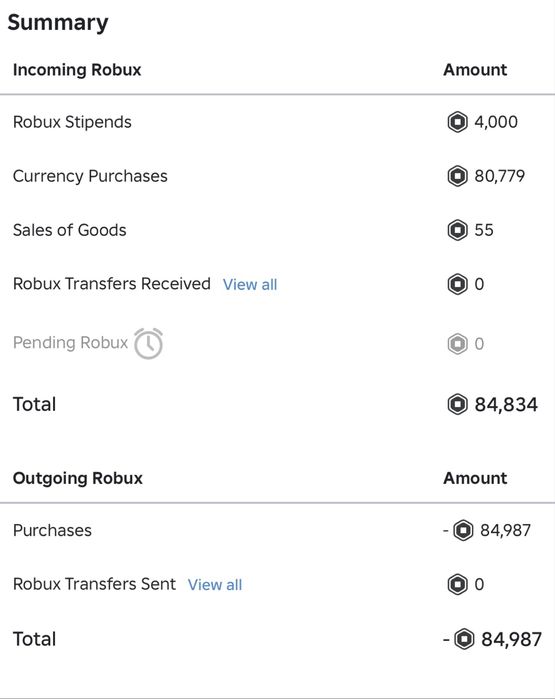Click Robux icon in Transfers Received row
The height and width of the screenshot is (699, 555).
click(457, 284)
